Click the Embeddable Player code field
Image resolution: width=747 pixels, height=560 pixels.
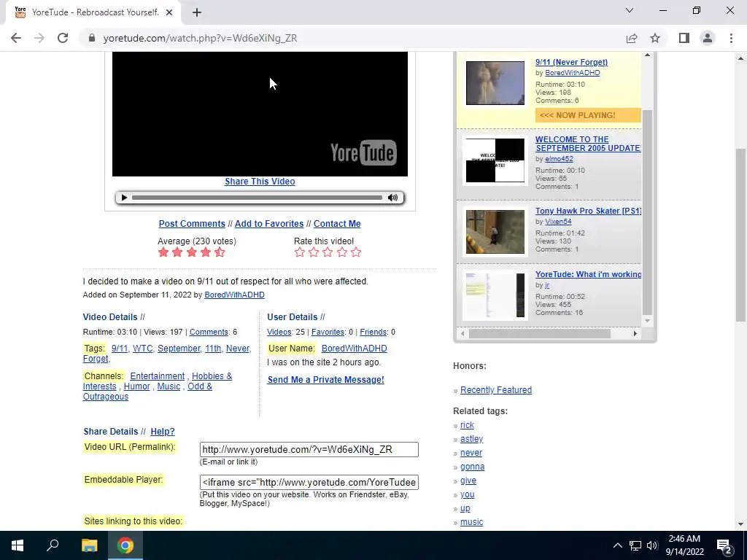[309, 483]
